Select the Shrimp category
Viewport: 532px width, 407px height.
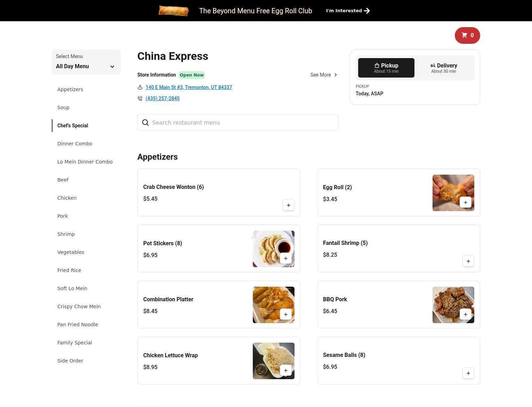tap(66, 234)
